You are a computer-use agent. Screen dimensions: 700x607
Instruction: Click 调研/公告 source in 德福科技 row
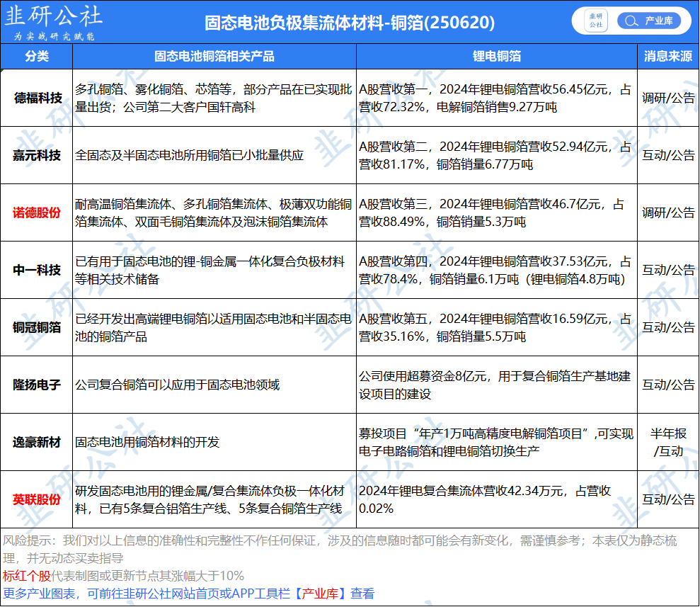click(x=668, y=98)
